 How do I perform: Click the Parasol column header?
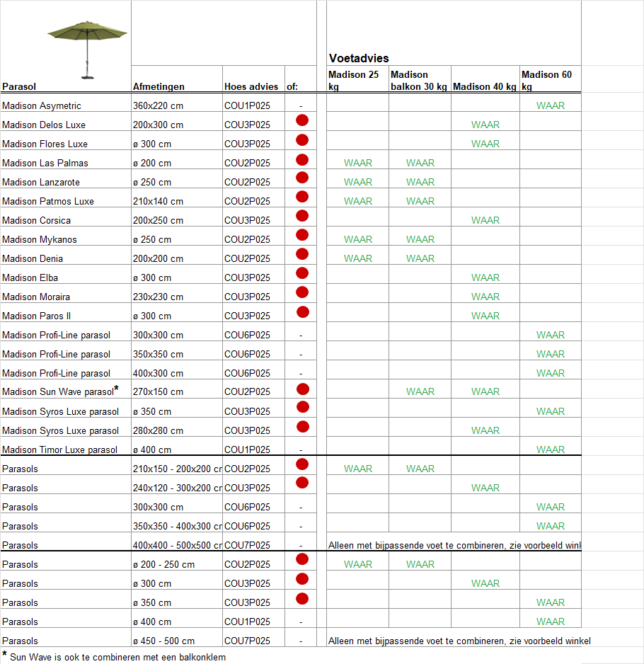point(19,86)
